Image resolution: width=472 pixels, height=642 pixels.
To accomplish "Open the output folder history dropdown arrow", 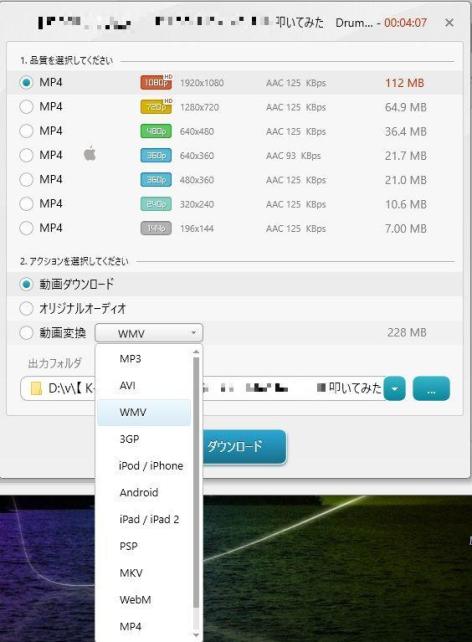I will coord(395,389).
